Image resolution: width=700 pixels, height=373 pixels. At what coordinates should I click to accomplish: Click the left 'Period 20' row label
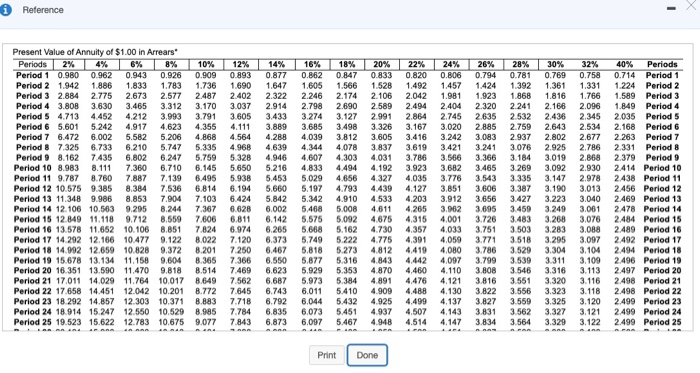(x=33, y=271)
